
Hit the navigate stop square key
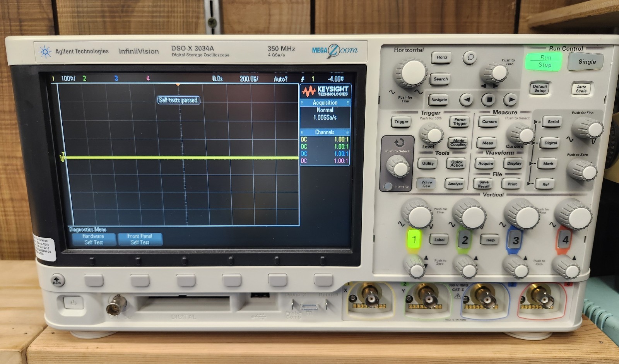489,100
